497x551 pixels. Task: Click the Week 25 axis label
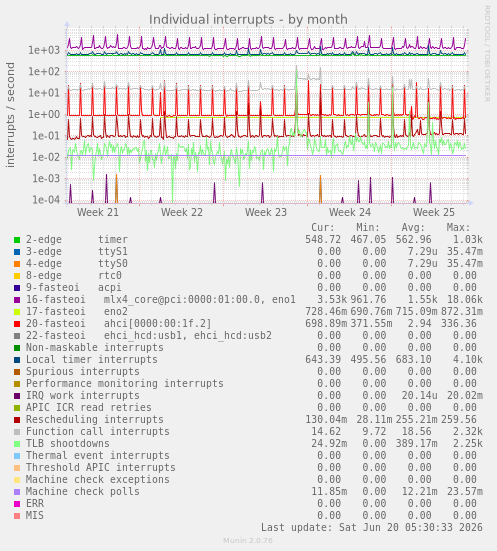click(434, 212)
